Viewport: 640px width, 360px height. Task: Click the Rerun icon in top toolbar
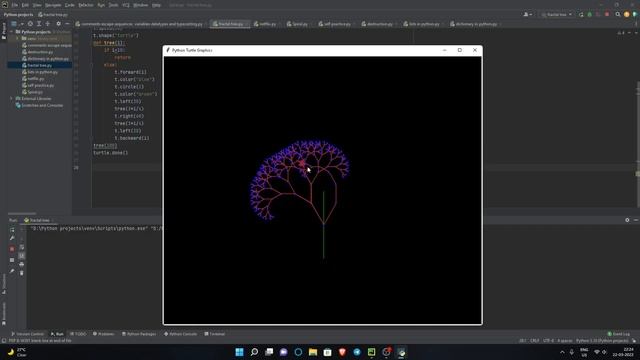[581, 14]
